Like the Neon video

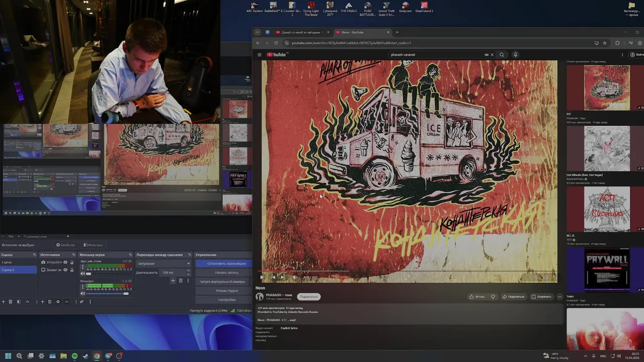click(x=476, y=297)
